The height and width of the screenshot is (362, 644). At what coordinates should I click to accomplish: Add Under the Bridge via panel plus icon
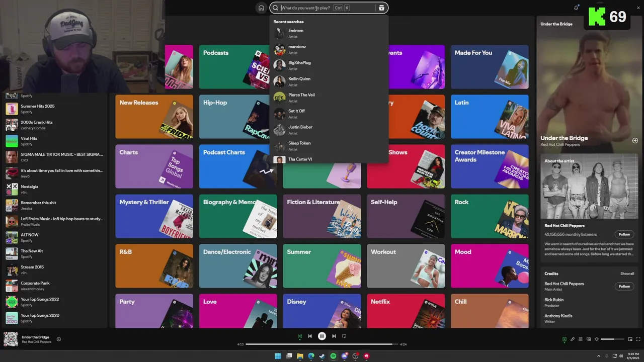tap(635, 141)
